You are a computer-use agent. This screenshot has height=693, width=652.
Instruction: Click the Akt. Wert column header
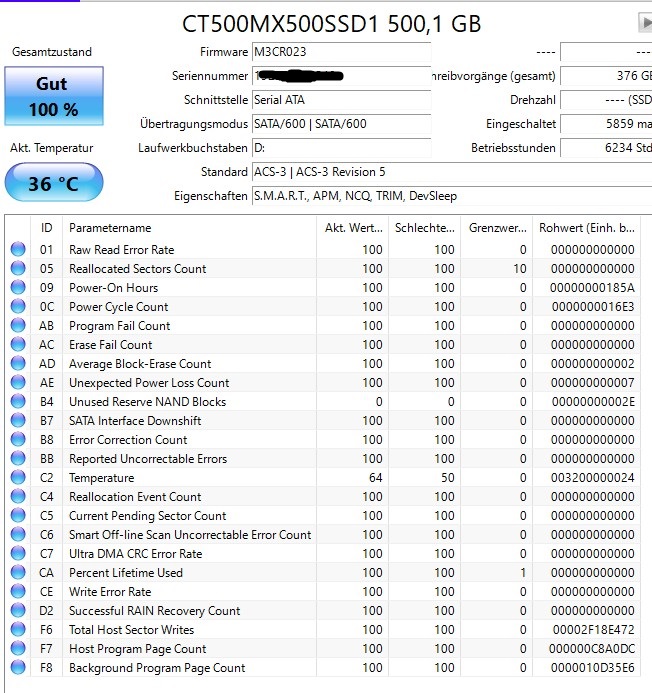352,228
